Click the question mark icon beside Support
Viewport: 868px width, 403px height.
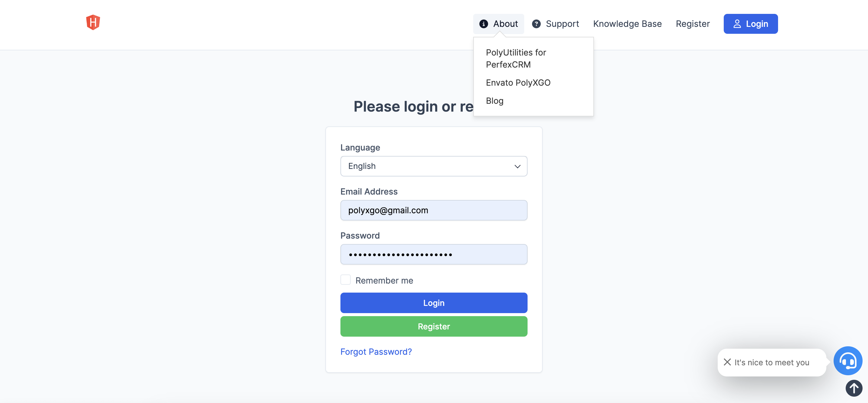pos(536,24)
